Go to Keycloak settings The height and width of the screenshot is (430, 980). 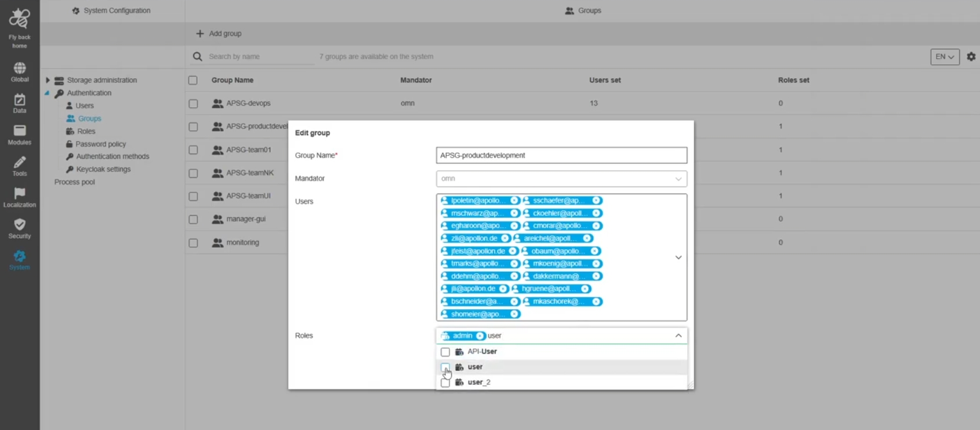103,169
